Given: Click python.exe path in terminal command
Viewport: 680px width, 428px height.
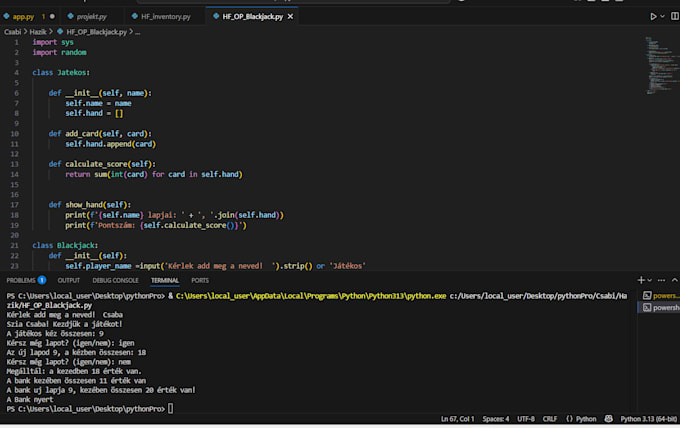Looking at the screenshot, I should pyautogui.click(x=311, y=296).
